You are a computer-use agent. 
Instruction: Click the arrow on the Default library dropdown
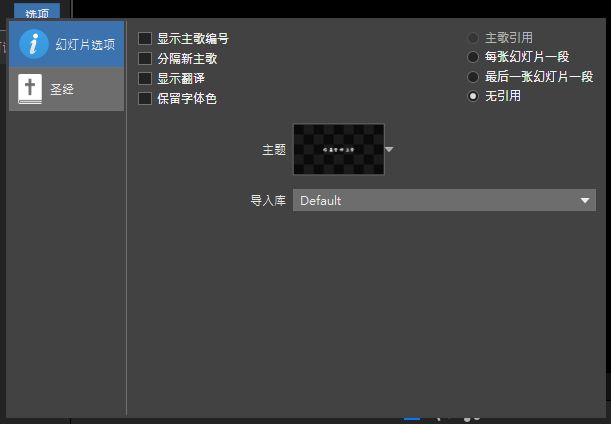coord(586,201)
